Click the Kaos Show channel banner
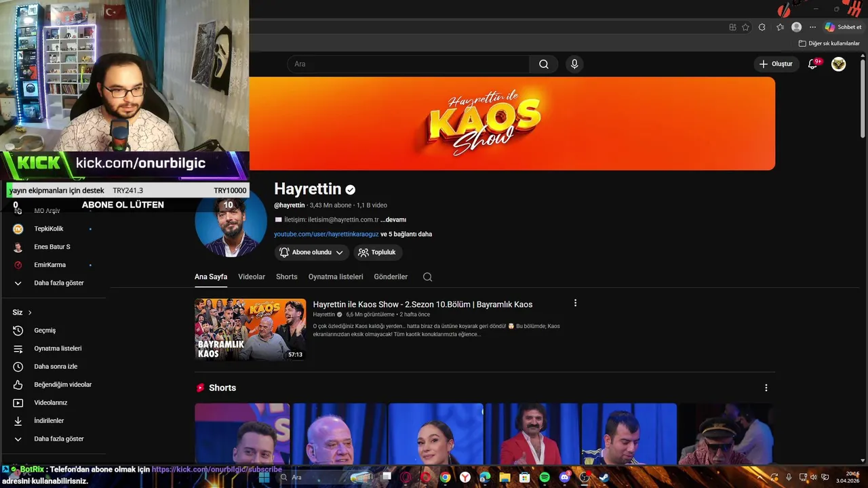Viewport: 868px width, 488px height. pos(512,123)
